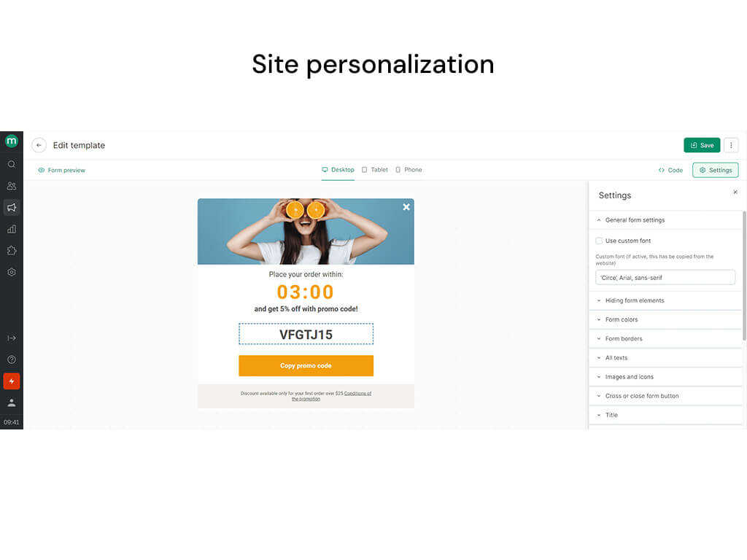
Task: Open the bar chart analytics icon
Action: pyautogui.click(x=12, y=229)
